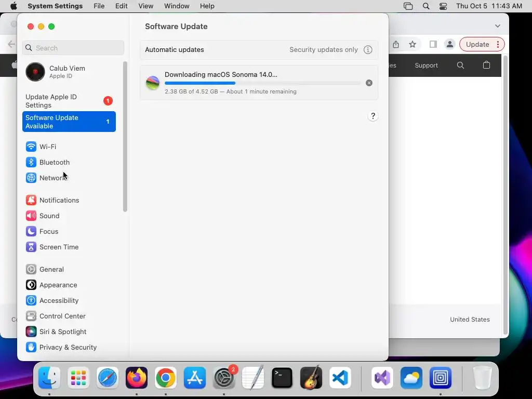Launch Safari from the Dock
Image resolution: width=532 pixels, height=399 pixels.
coord(108,378)
